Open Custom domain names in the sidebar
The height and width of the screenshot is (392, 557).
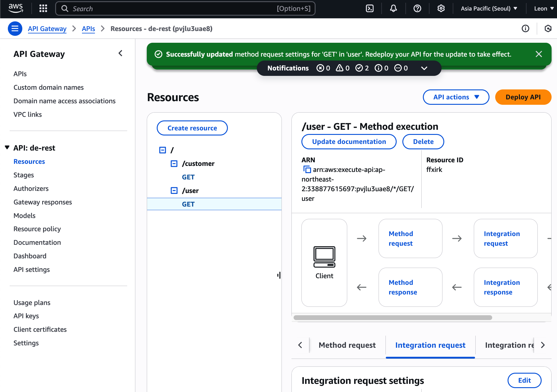point(49,87)
